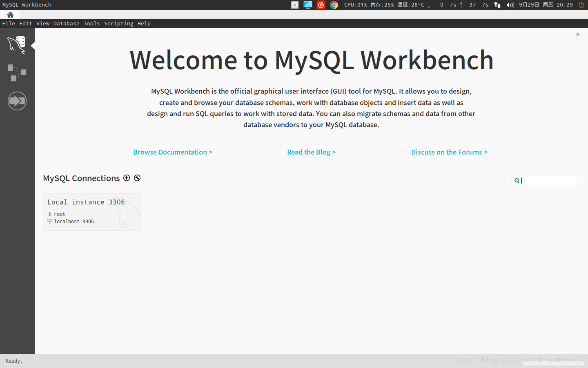Select the MySQL connections dolphin sidebar icon
Viewport: 588px width, 368px height.
pyautogui.click(x=17, y=45)
